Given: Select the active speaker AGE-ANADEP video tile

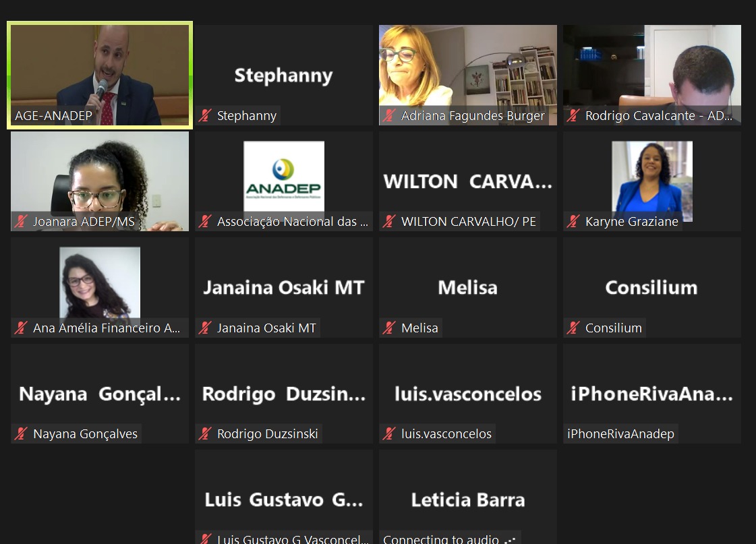Looking at the screenshot, I should coord(100,75).
